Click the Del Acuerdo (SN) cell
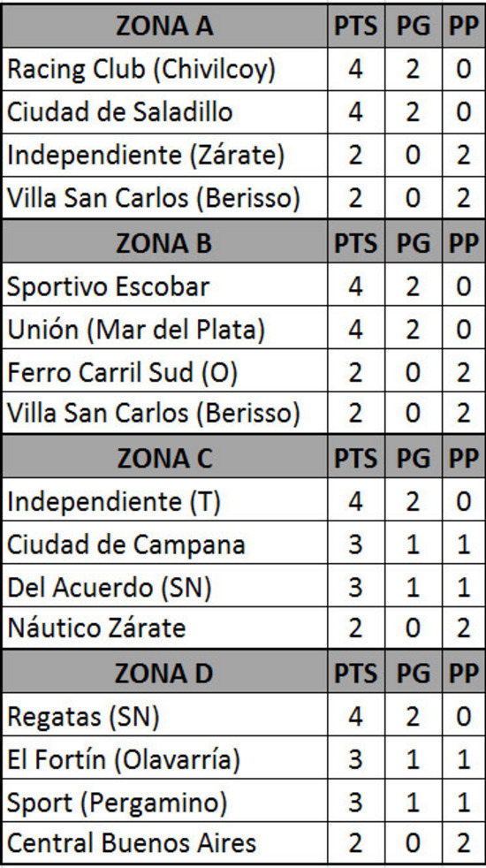Viewport: 486px width, 868px height. click(x=164, y=586)
